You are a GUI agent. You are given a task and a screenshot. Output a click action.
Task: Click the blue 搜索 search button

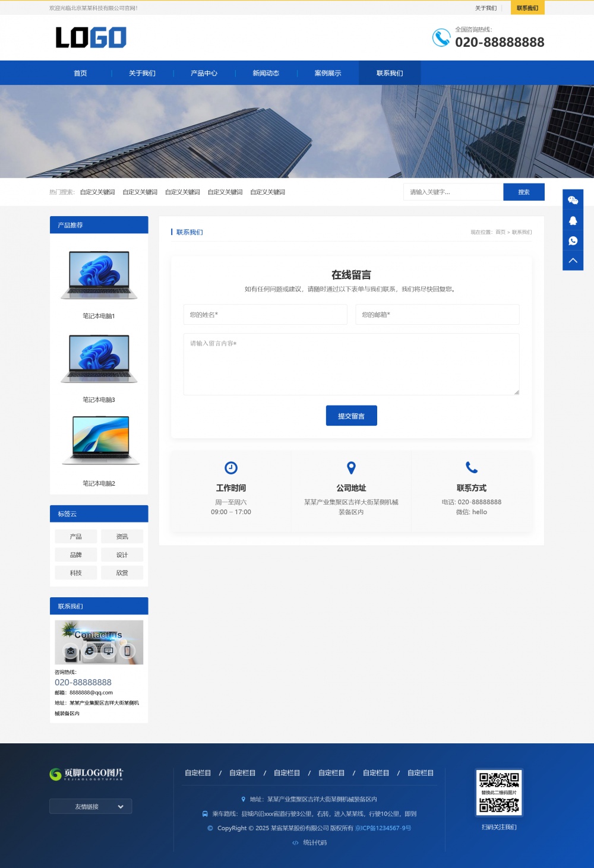523,192
